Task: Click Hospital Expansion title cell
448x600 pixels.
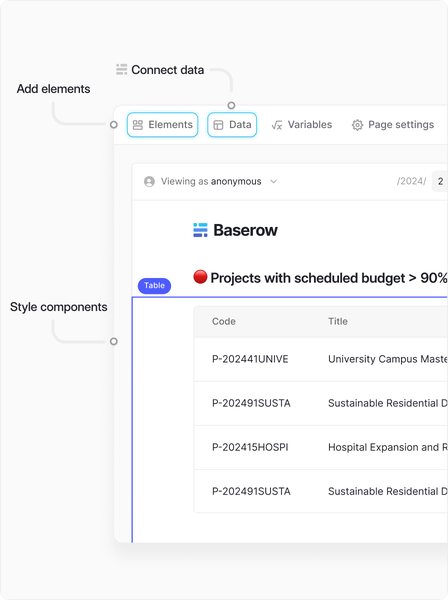Action: pos(388,447)
